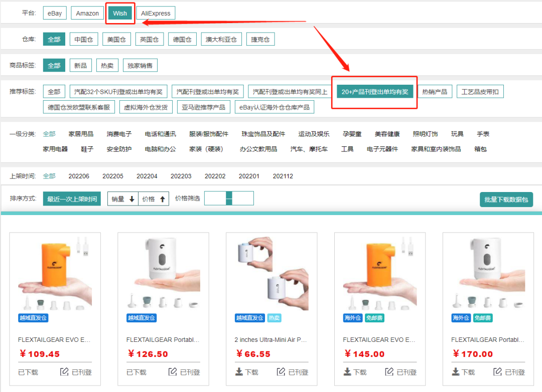Image resolution: width=542 pixels, height=392 pixels.
Task: Select 全部 in 仓库 row
Action: pyautogui.click(x=54, y=40)
